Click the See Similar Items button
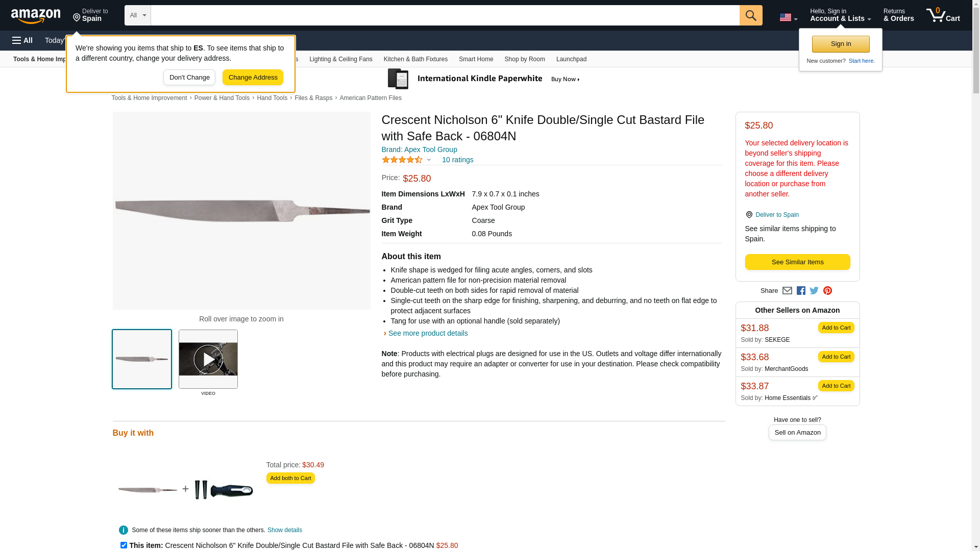 tap(797, 262)
